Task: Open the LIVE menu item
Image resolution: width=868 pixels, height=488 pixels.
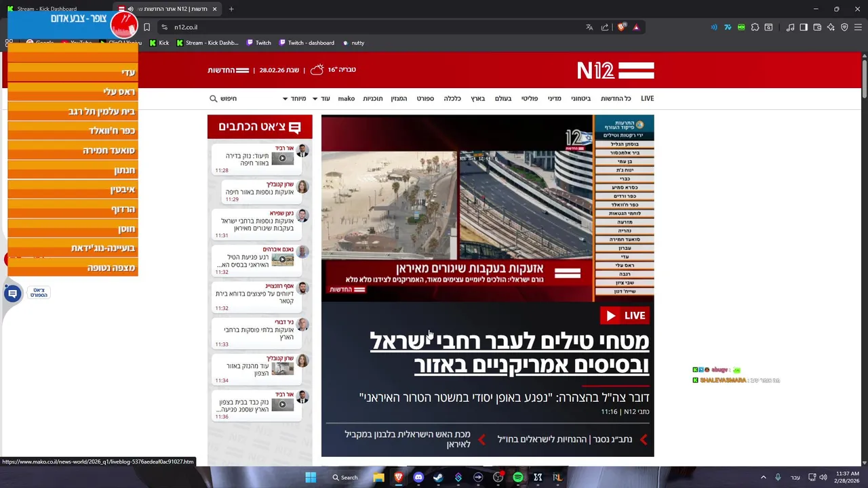Action: click(x=648, y=98)
